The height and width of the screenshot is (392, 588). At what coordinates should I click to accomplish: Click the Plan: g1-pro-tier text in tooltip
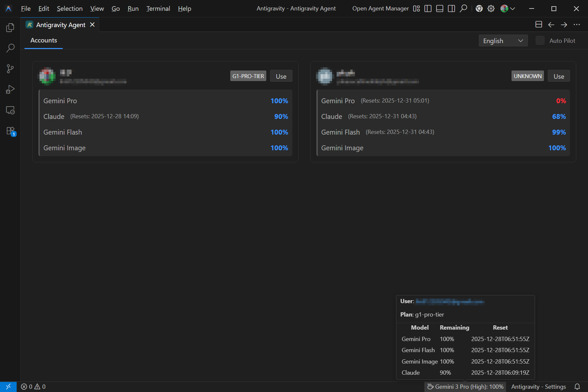point(422,315)
